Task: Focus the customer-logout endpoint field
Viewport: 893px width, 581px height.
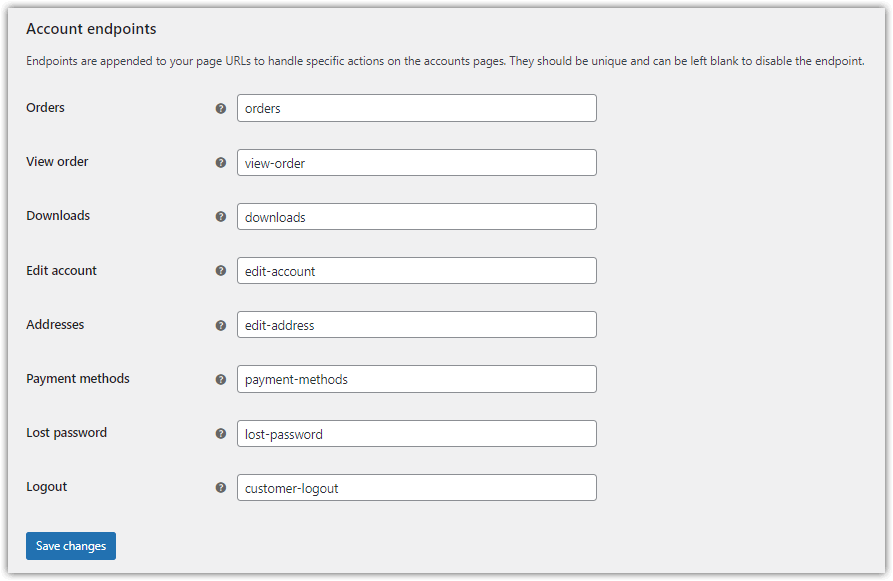Action: pyautogui.click(x=417, y=488)
